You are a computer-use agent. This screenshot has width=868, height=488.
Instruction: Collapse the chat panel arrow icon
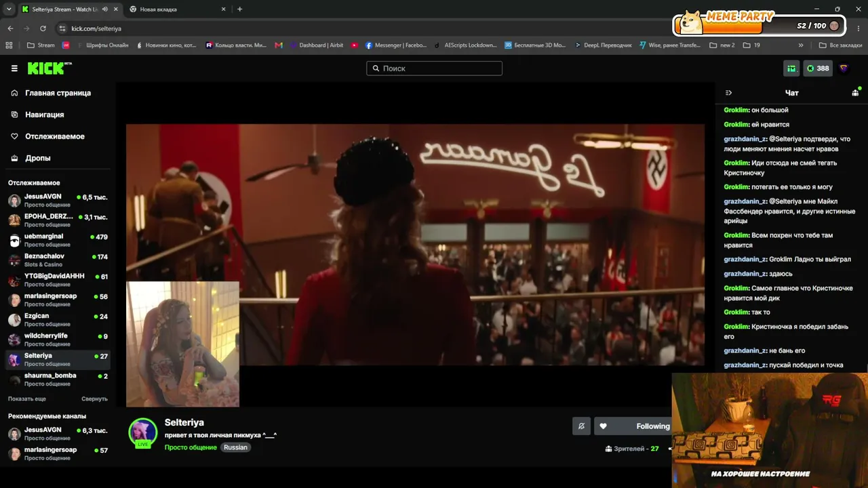[729, 93]
